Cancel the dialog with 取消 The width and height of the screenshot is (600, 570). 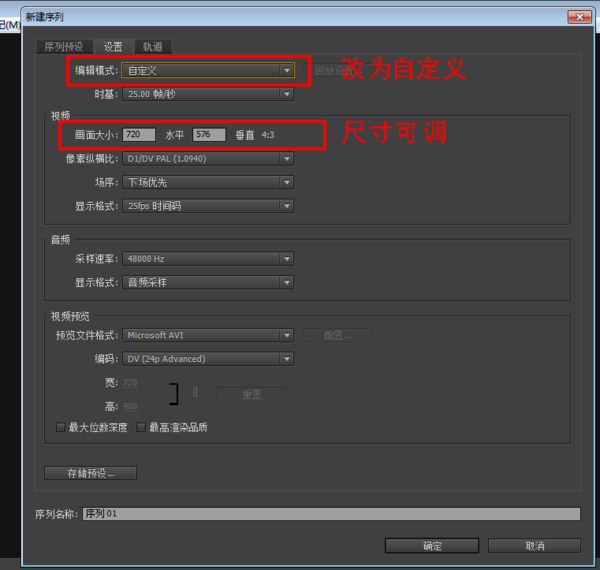click(x=535, y=546)
